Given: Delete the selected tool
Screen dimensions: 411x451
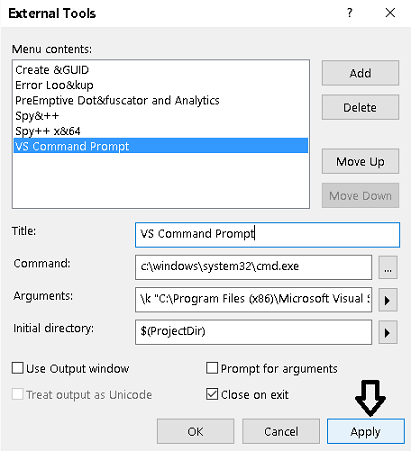Looking at the screenshot, I should 360,107.
